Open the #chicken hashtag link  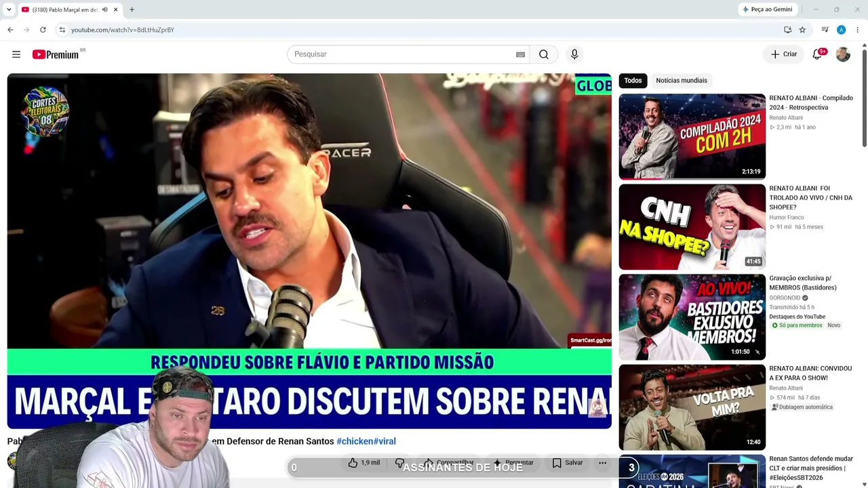[x=355, y=441]
